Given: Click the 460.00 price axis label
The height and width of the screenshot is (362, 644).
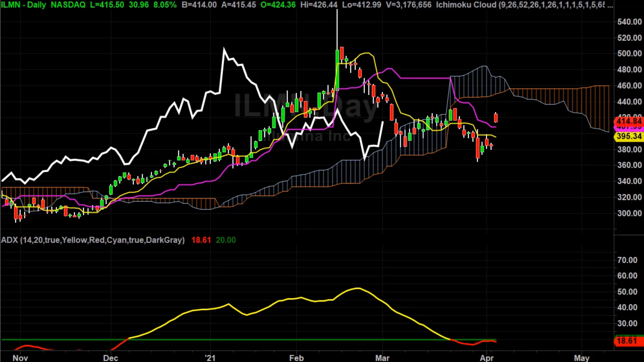Looking at the screenshot, I should (630, 85).
